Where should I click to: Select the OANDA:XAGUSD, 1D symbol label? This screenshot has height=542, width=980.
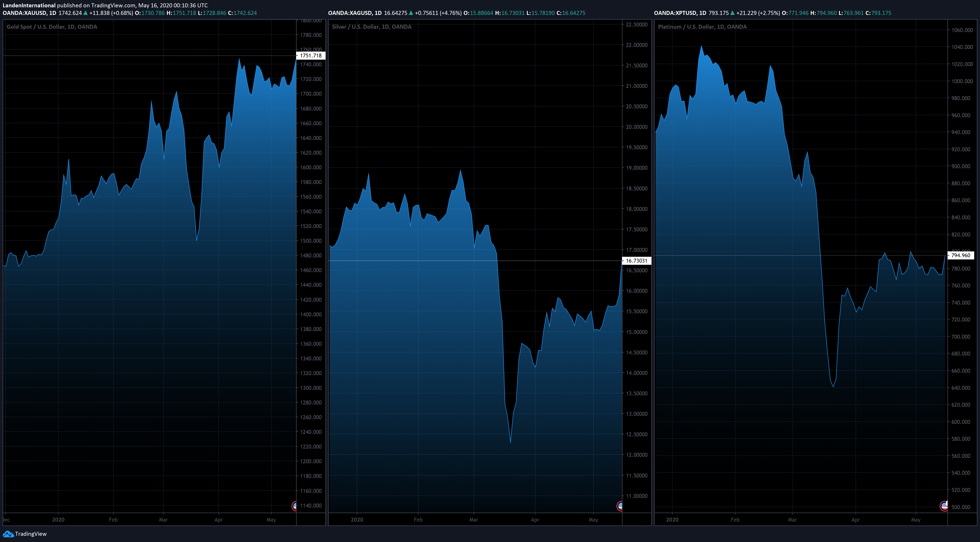point(355,13)
